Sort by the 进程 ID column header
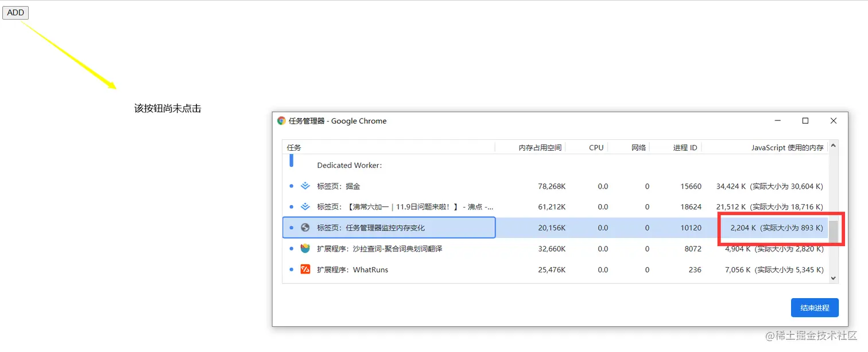Screen dimensions: 868x352 pos(676,147)
